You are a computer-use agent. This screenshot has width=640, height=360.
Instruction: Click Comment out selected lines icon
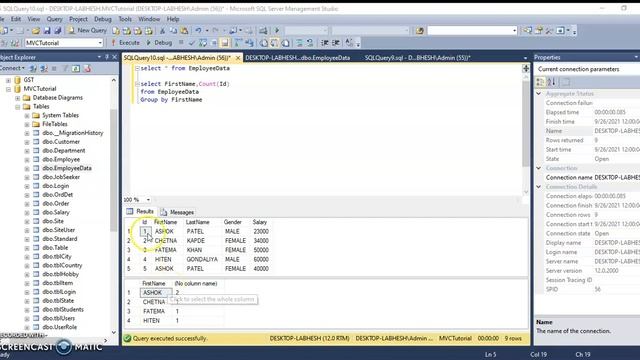coord(299,42)
